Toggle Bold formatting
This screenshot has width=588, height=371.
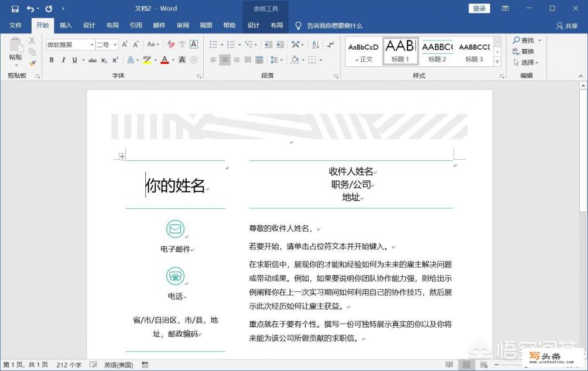(x=52, y=60)
